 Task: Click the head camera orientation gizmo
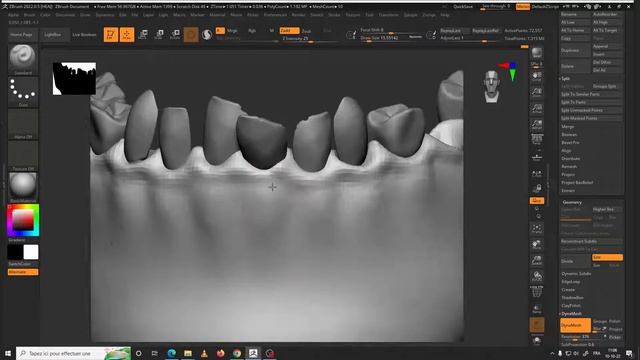coord(491,86)
